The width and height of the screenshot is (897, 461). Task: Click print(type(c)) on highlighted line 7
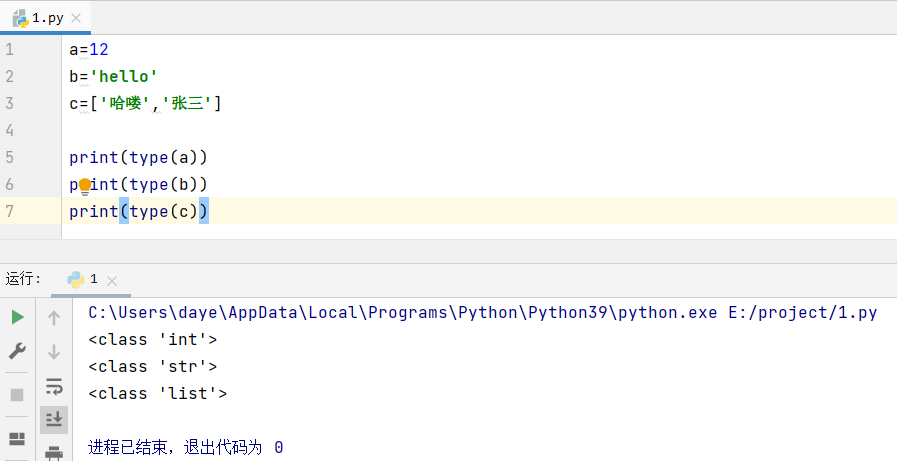tap(139, 212)
